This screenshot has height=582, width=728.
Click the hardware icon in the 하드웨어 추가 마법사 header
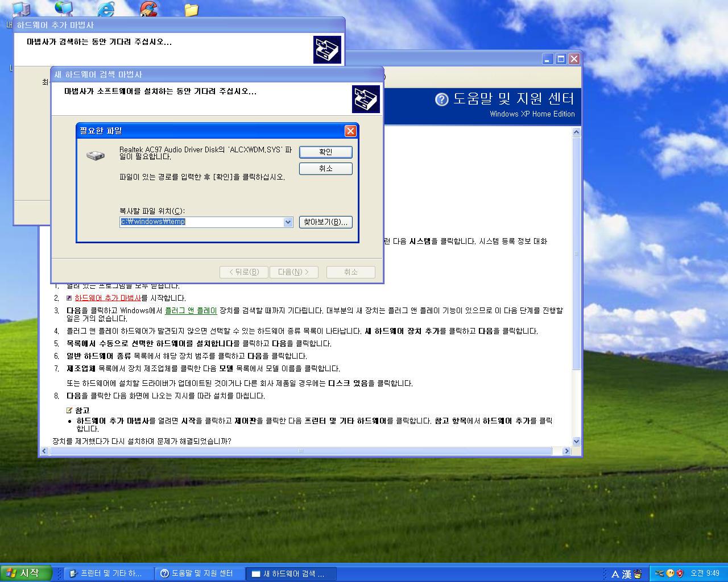(x=327, y=49)
